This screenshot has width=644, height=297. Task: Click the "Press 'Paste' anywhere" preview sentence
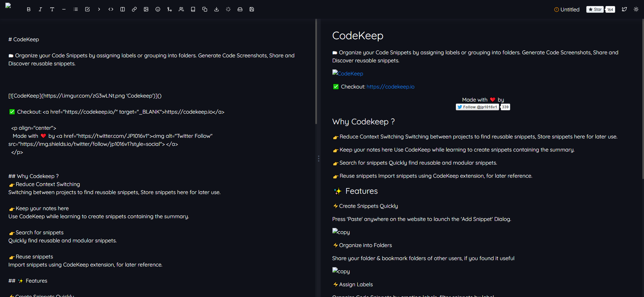click(x=422, y=219)
